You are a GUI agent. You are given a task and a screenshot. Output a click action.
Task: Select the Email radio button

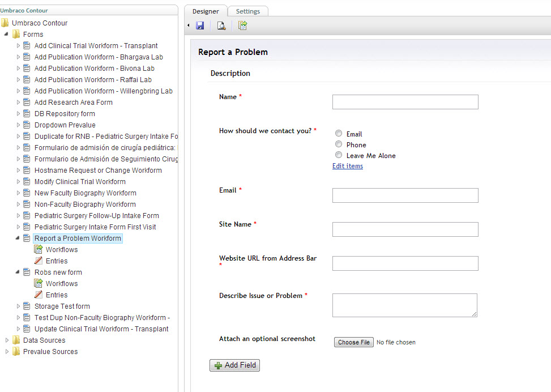pyautogui.click(x=339, y=134)
